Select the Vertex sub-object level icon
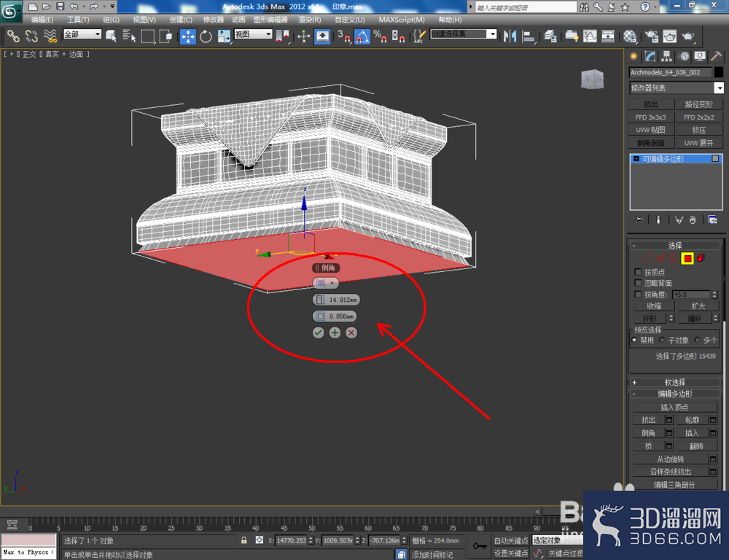729x560 pixels. pos(646,258)
